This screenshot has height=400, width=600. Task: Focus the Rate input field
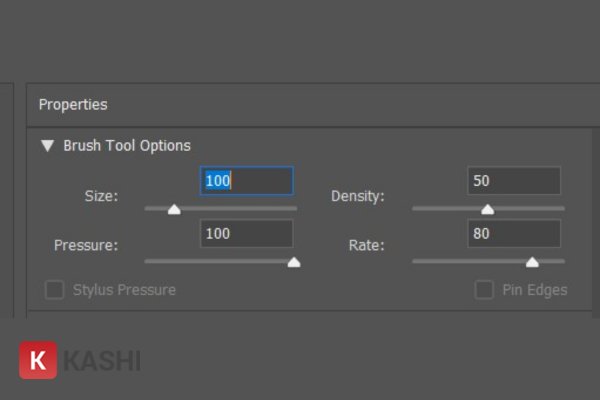click(x=514, y=234)
